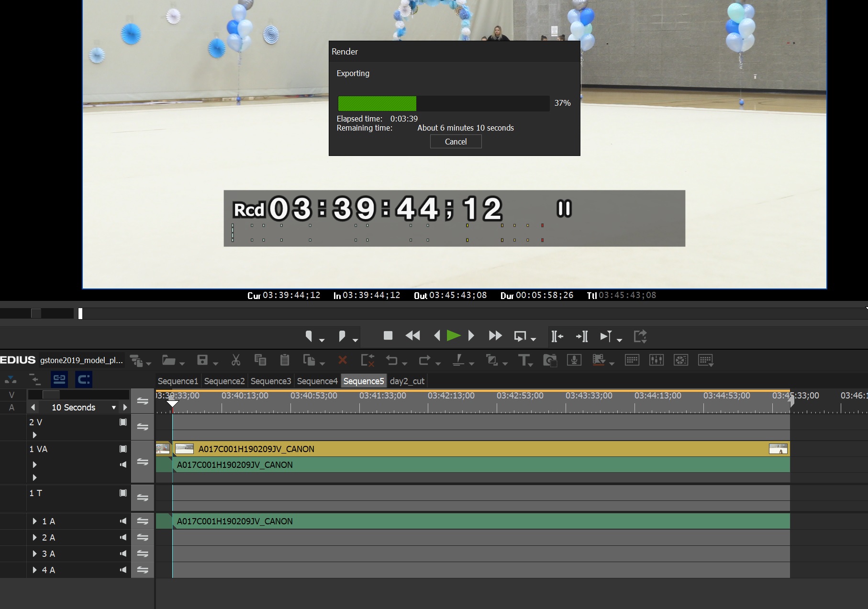This screenshot has height=609, width=868.
Task: Cancel the export render
Action: [x=456, y=142]
